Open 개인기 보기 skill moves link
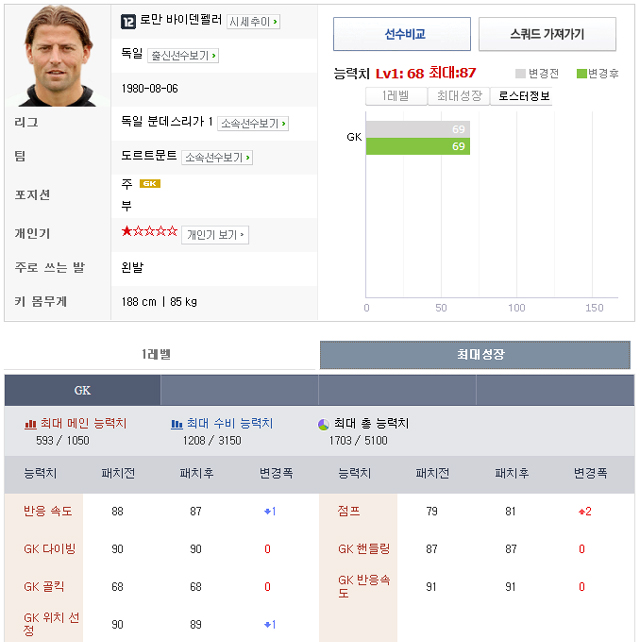Image resolution: width=640 pixels, height=642 pixels. pyautogui.click(x=215, y=235)
